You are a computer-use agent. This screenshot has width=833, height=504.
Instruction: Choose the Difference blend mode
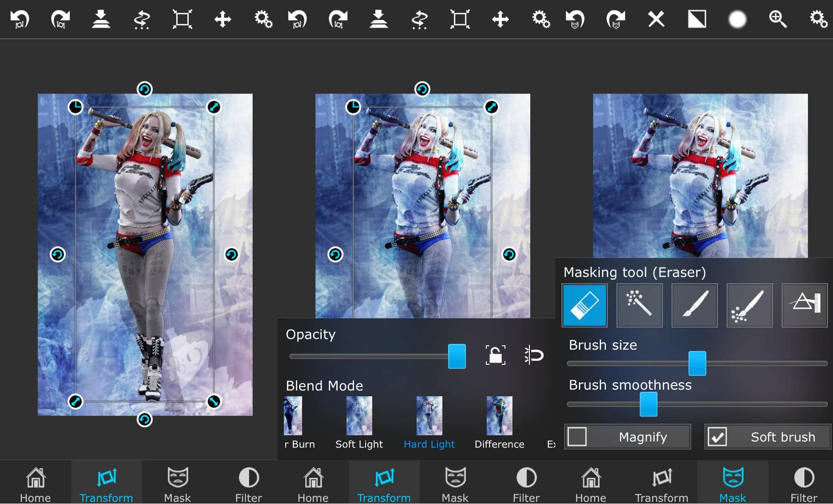tap(499, 423)
